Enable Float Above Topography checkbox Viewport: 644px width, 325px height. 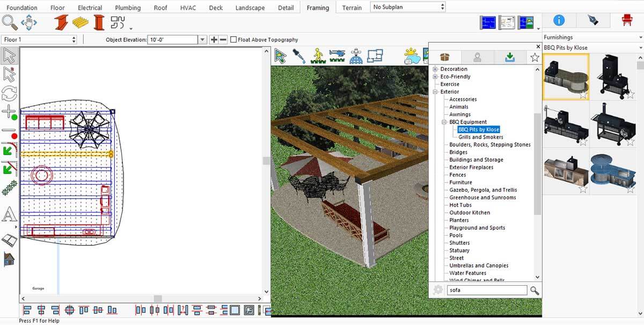pyautogui.click(x=233, y=40)
